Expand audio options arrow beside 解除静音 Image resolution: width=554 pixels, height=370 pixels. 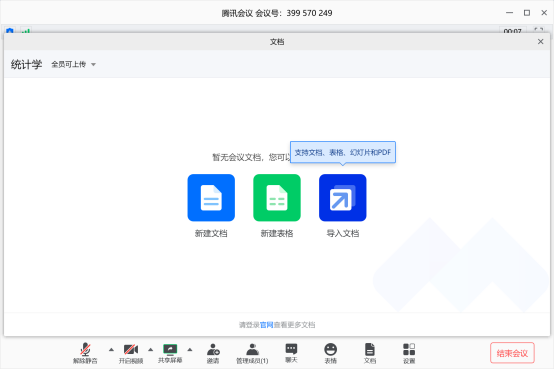click(x=111, y=350)
